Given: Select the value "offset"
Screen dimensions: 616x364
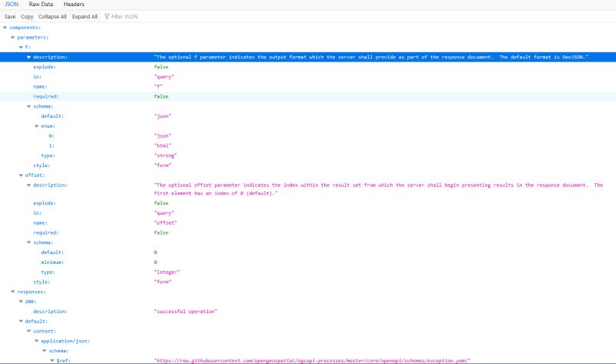Looking at the screenshot, I should coord(166,222).
